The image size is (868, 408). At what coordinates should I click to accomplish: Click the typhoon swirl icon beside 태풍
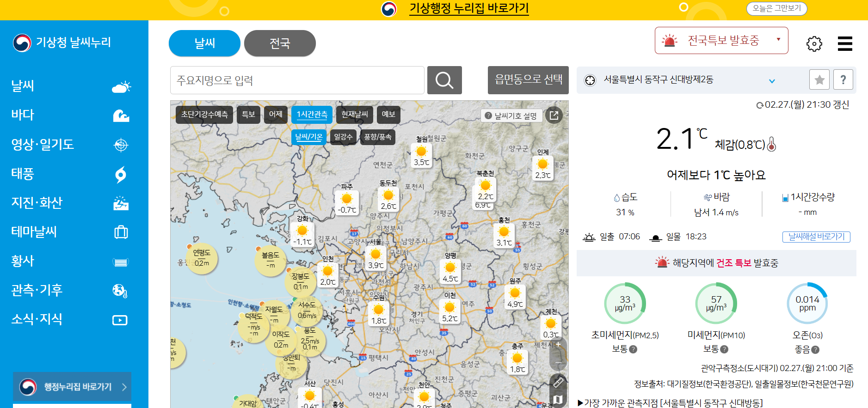(x=121, y=174)
